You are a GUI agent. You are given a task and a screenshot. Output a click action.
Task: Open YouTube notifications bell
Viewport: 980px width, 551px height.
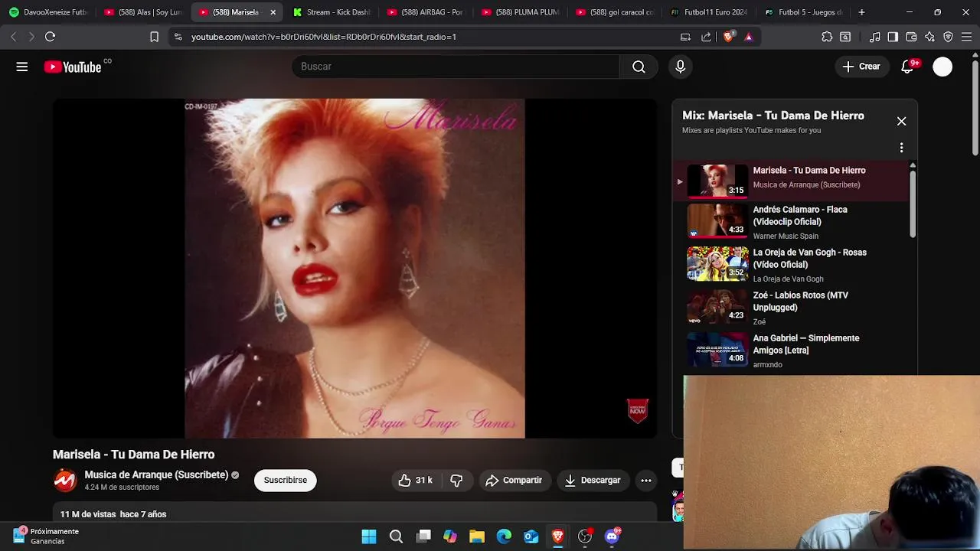(x=908, y=67)
